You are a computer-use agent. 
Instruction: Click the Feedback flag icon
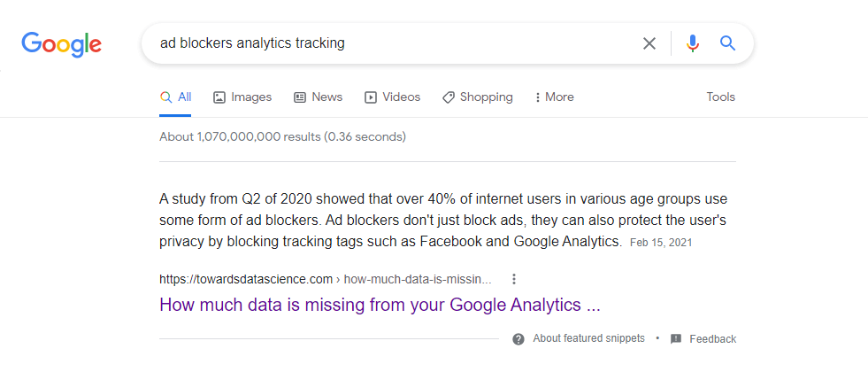tap(676, 339)
